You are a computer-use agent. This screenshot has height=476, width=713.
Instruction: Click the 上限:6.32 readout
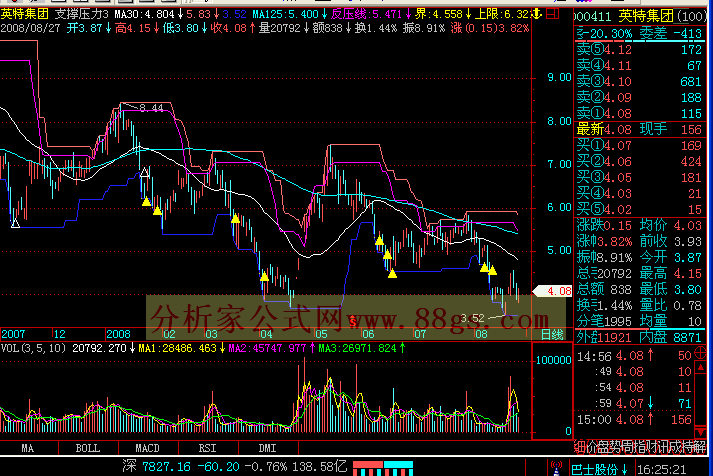502,14
